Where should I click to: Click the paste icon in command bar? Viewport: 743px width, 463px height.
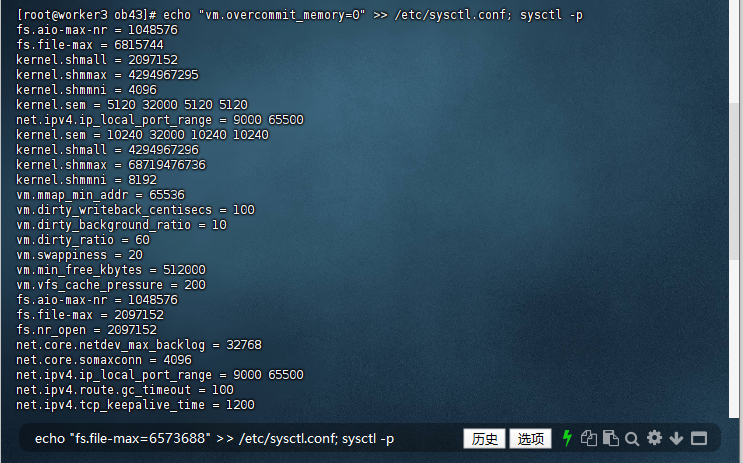click(x=611, y=438)
